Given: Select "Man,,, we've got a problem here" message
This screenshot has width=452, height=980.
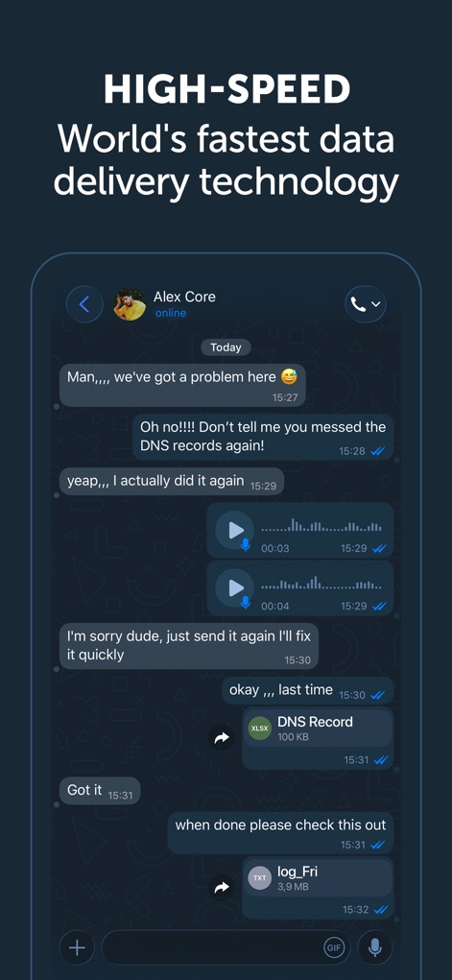Looking at the screenshot, I should [182, 385].
